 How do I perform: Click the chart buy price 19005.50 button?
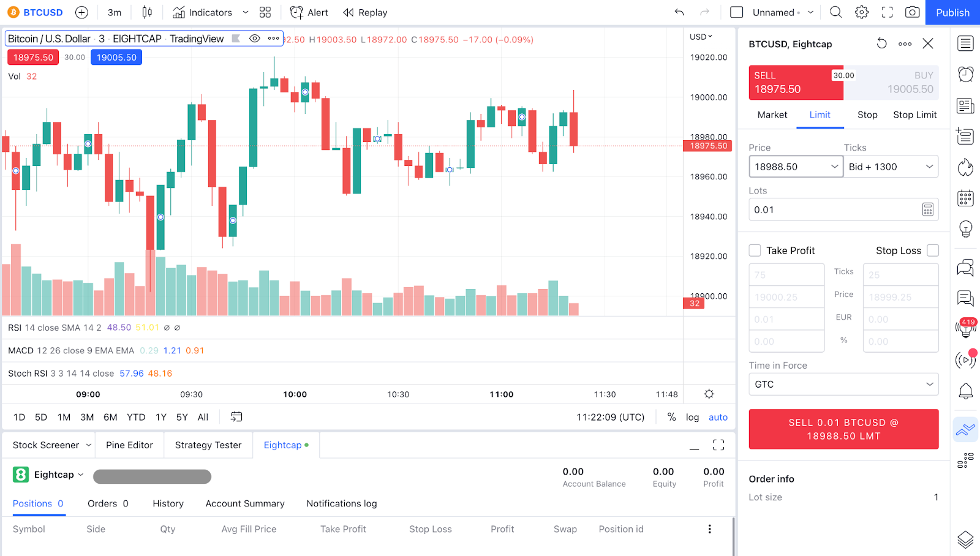116,58
